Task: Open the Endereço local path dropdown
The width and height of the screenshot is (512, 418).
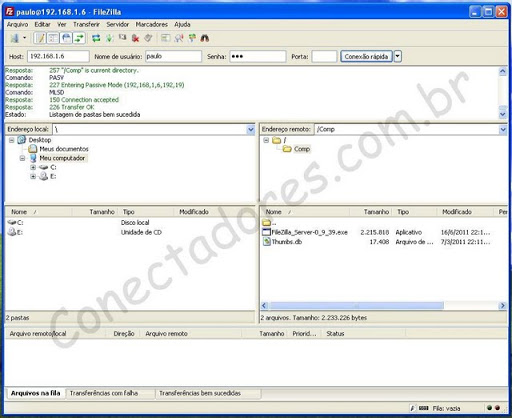Action: click(x=251, y=129)
